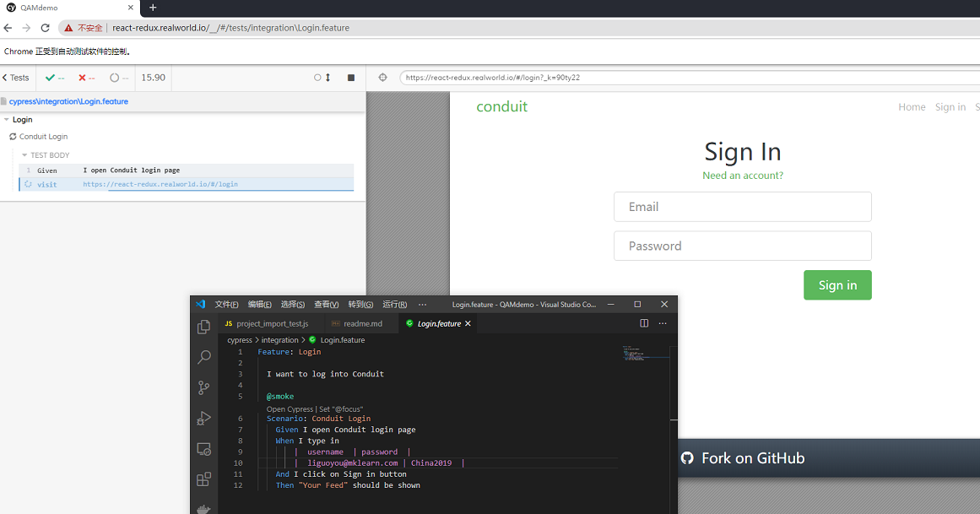Stop the running Cypress test
The image size is (980, 514).
351,78
